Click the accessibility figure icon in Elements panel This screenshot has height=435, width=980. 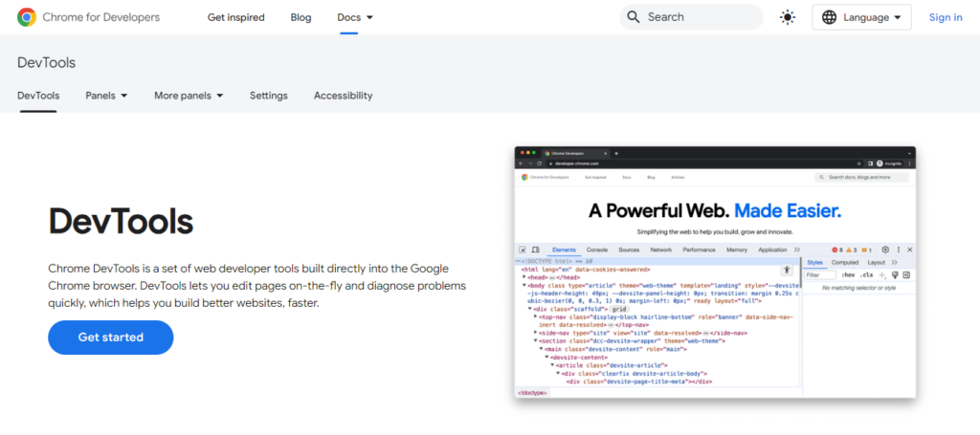787,272
